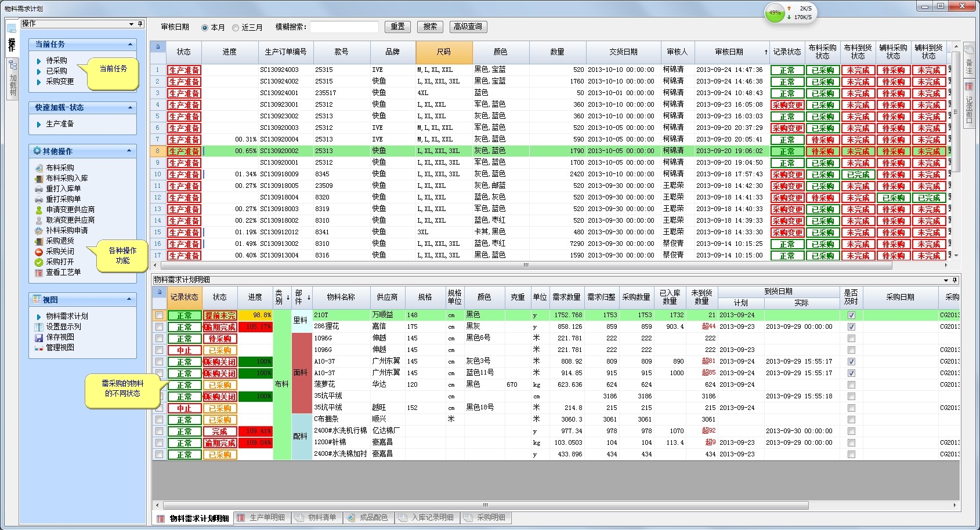Click the 申请变更供应商 person icon
This screenshot has height=530, width=980.
click(39, 209)
